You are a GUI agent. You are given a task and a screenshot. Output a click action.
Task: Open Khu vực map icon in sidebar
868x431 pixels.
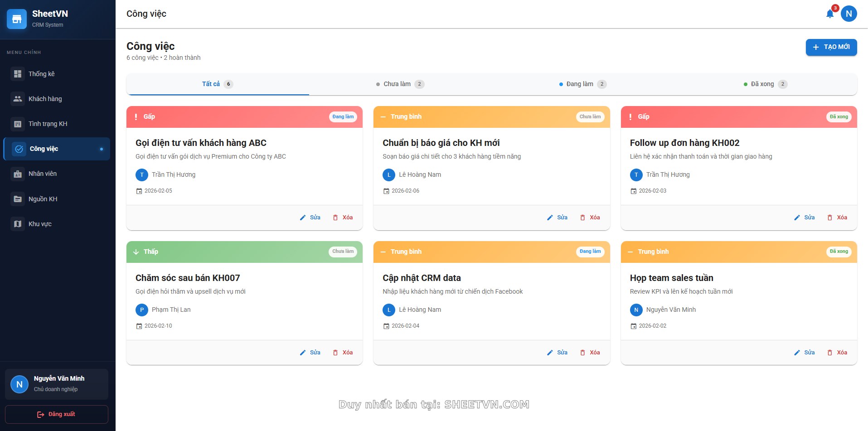point(18,224)
